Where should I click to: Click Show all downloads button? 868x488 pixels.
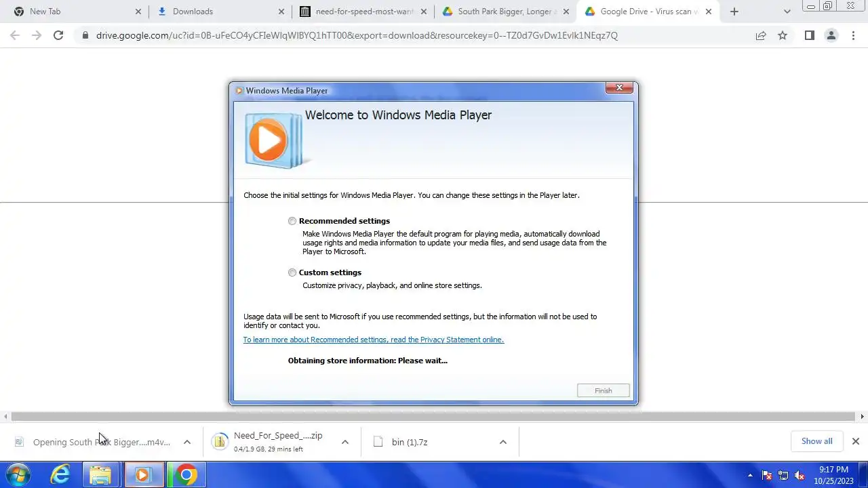point(816,441)
